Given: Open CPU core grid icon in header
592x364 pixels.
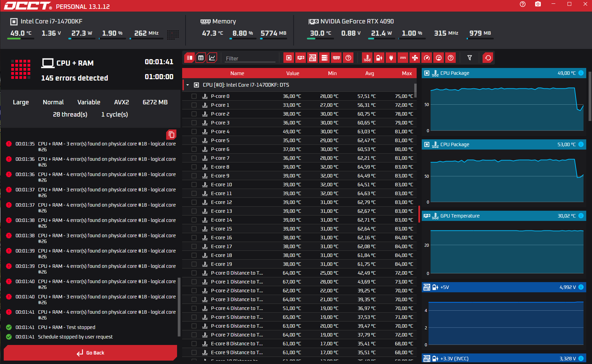Looking at the screenshot, I should coord(173,34).
